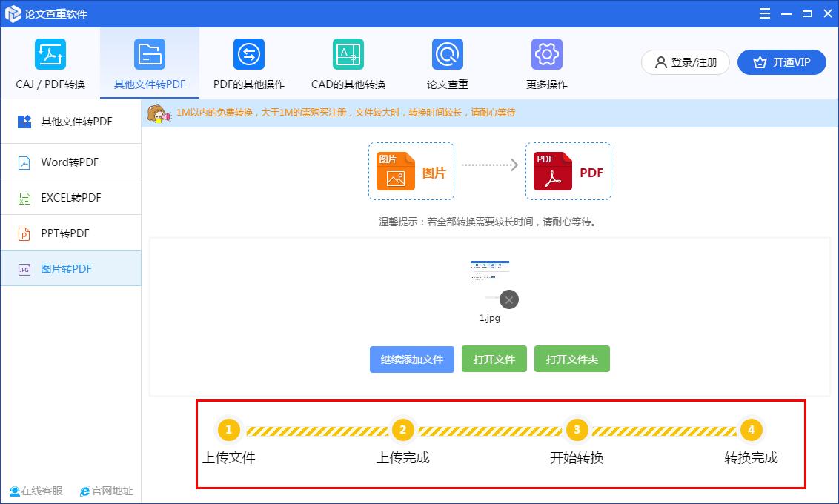Viewport: 839px width, 504px height.
Task: Click the 继续添加文件 button
Action: pos(411,359)
